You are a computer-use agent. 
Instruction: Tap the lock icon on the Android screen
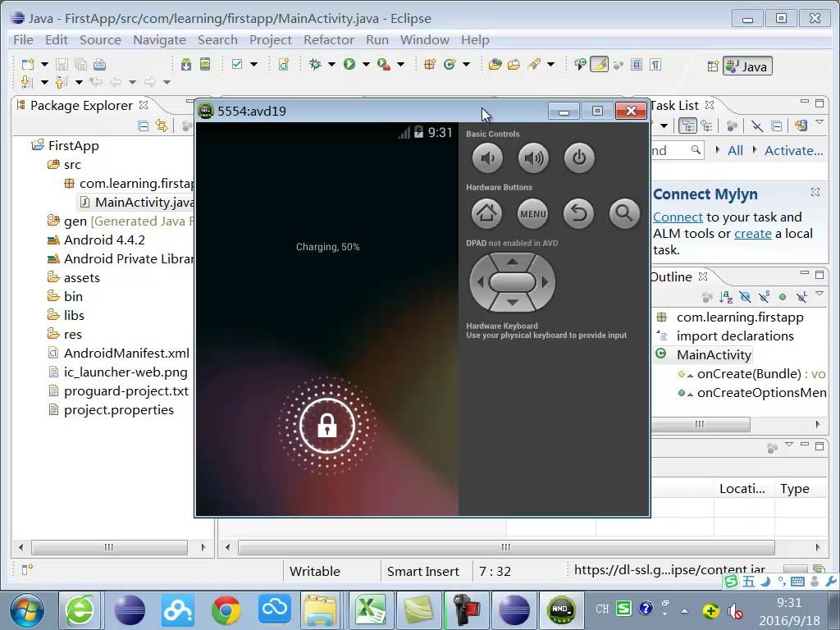(327, 426)
